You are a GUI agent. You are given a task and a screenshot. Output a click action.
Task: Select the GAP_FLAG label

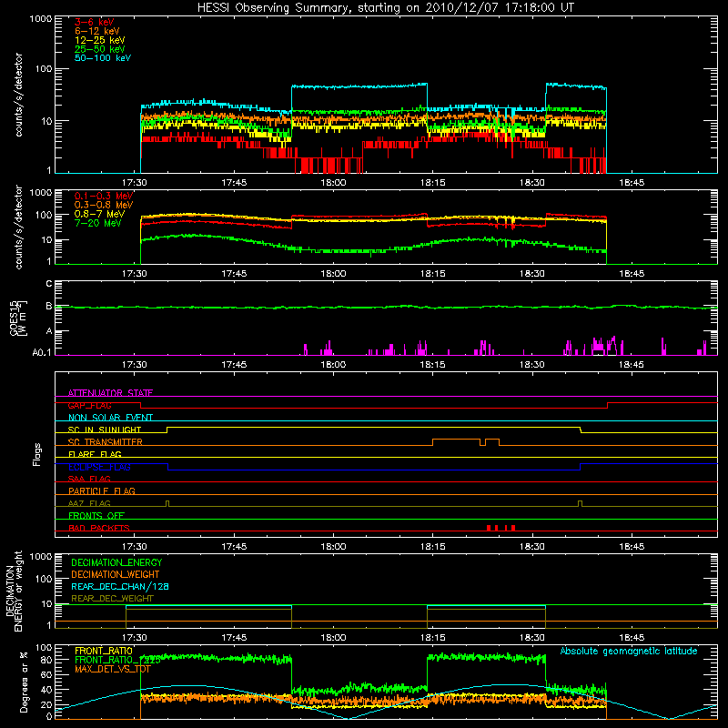pyautogui.click(x=89, y=405)
